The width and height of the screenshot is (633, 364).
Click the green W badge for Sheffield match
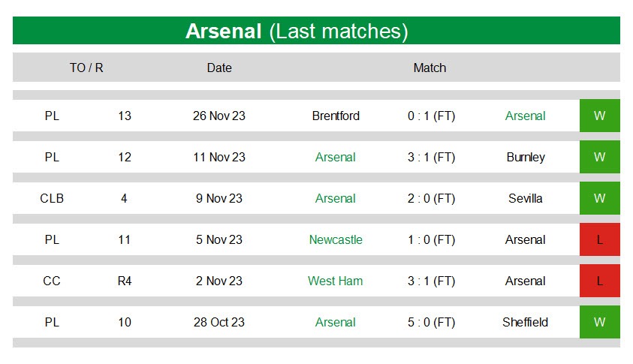(x=599, y=322)
